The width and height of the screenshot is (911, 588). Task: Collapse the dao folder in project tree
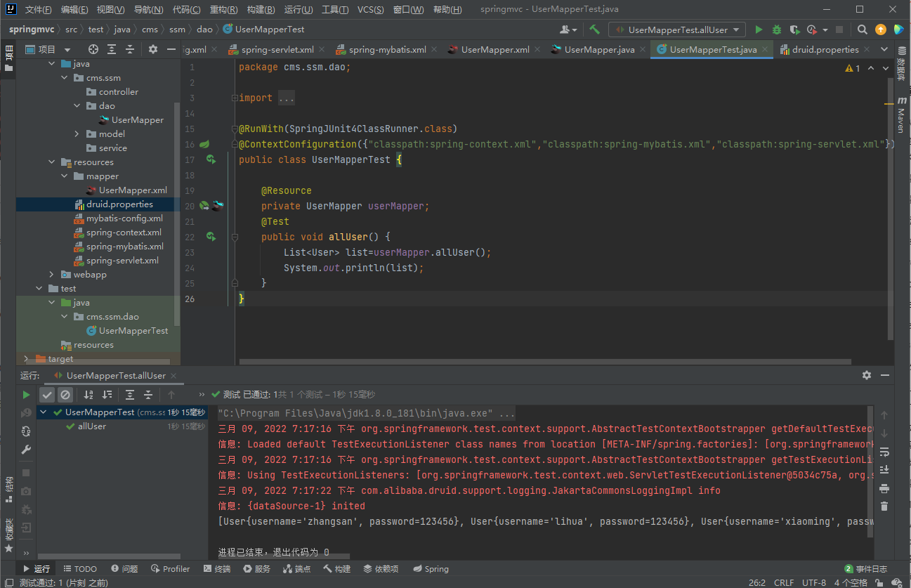click(x=77, y=106)
